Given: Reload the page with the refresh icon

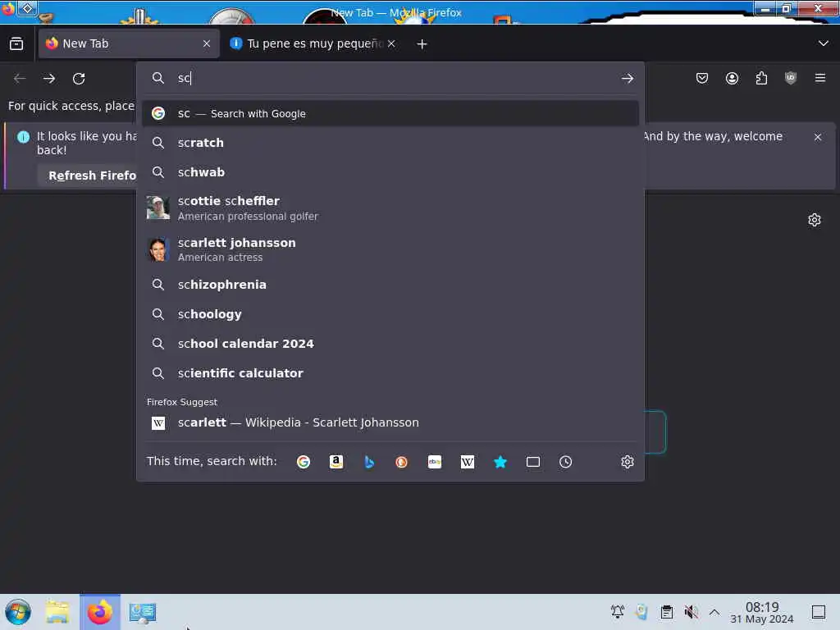Looking at the screenshot, I should tap(79, 79).
